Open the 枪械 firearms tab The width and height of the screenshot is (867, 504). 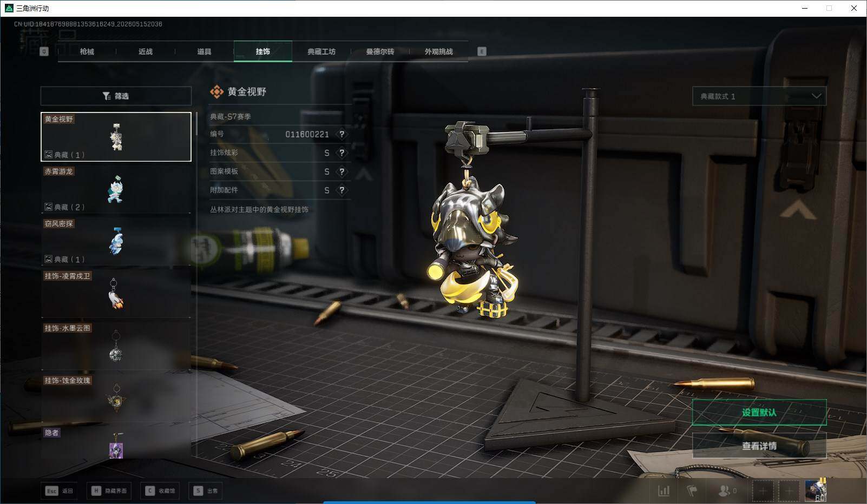tap(87, 51)
